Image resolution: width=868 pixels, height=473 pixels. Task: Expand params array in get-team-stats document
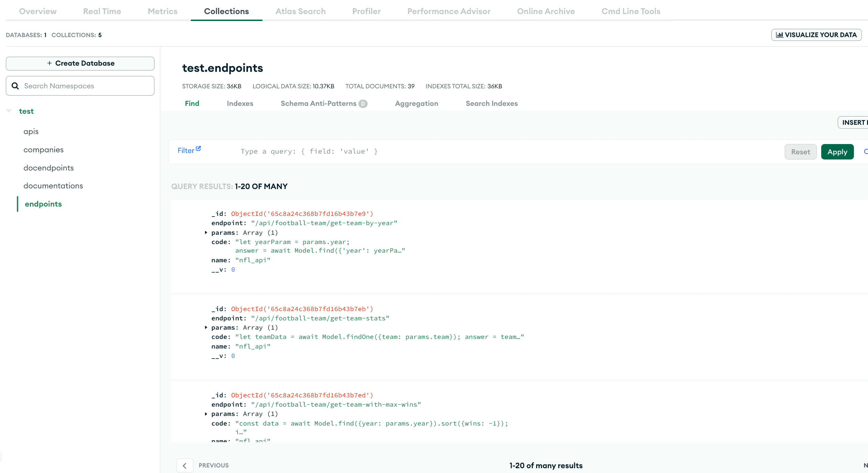click(206, 328)
